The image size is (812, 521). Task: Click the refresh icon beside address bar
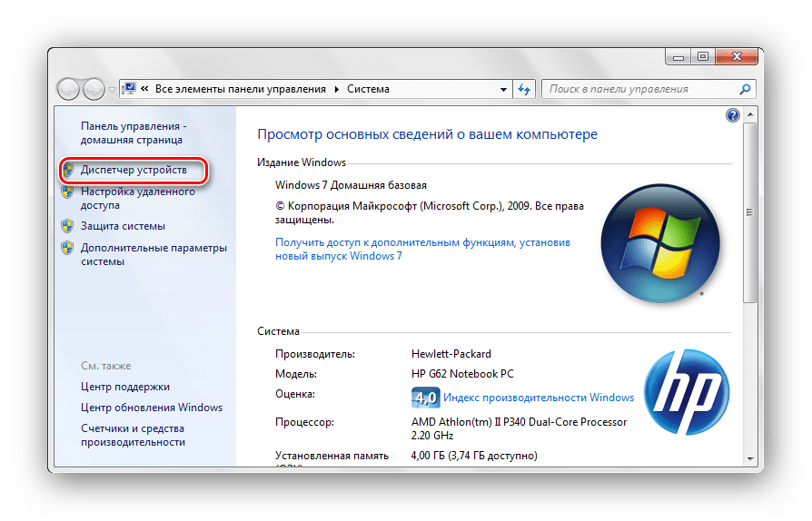(524, 89)
